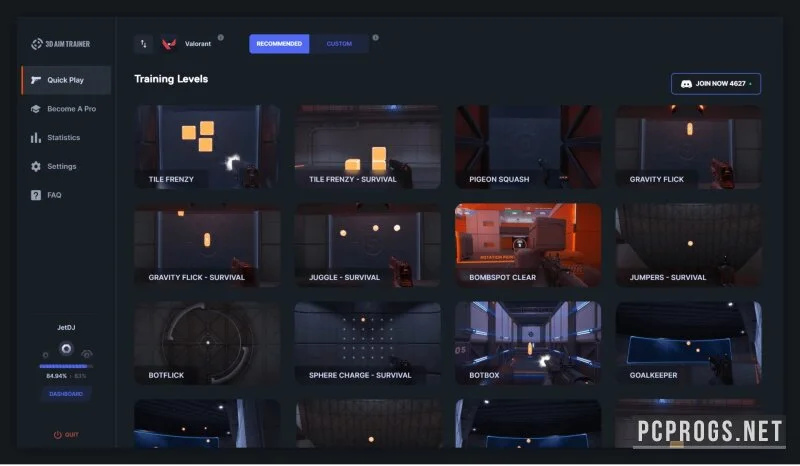Click the red Quit power icon
The height and width of the screenshot is (466, 800).
click(x=57, y=435)
